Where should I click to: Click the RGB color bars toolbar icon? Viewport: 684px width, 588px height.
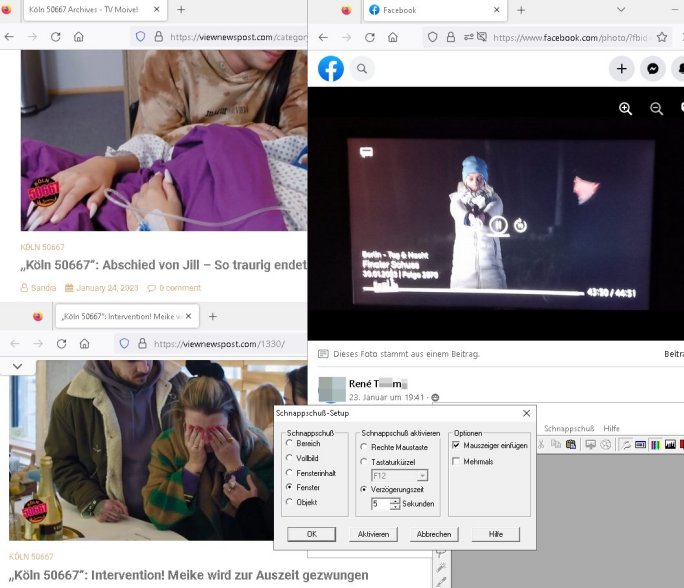656,444
